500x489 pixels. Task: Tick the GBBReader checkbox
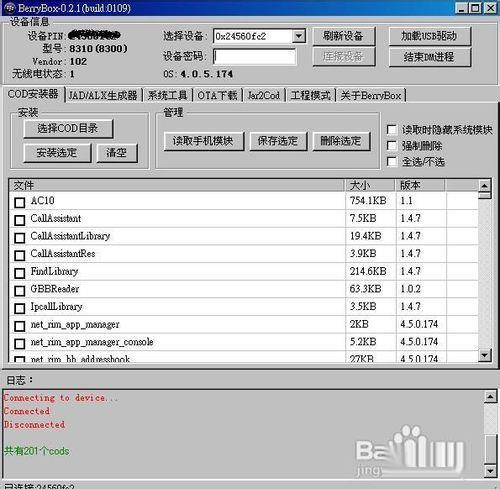point(20,291)
